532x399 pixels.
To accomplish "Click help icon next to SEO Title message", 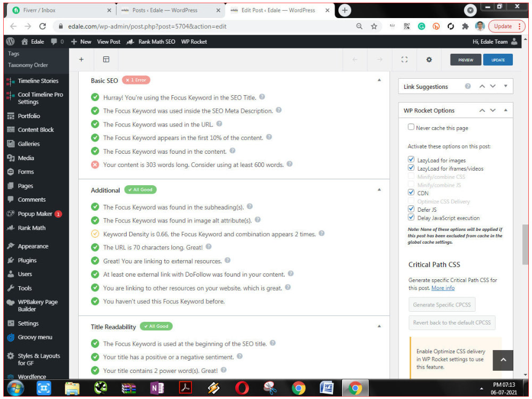I will tap(262, 97).
